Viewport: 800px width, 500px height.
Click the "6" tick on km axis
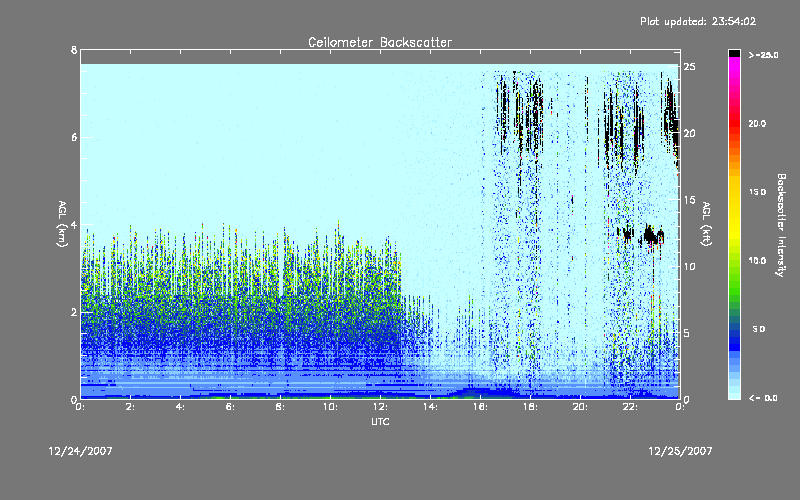(x=74, y=137)
